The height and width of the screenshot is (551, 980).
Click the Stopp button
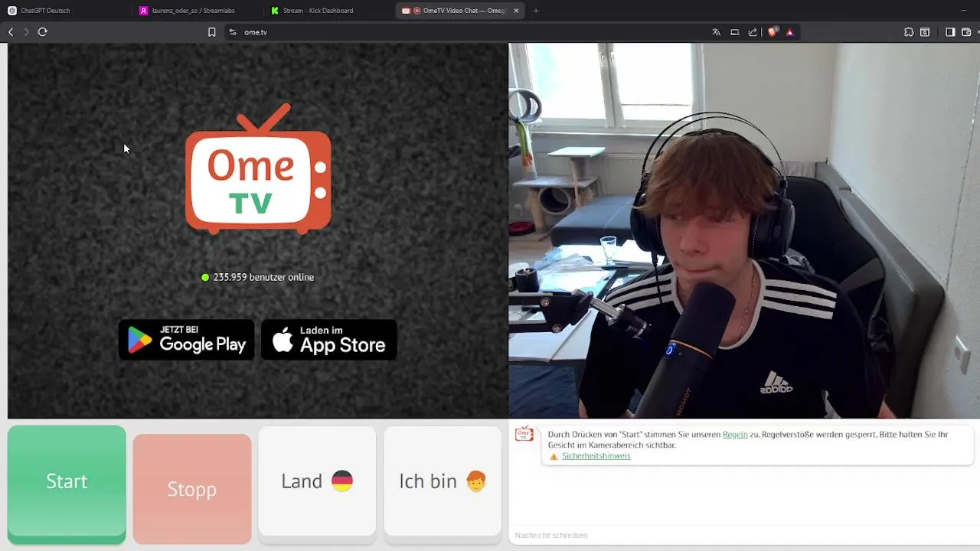192,488
